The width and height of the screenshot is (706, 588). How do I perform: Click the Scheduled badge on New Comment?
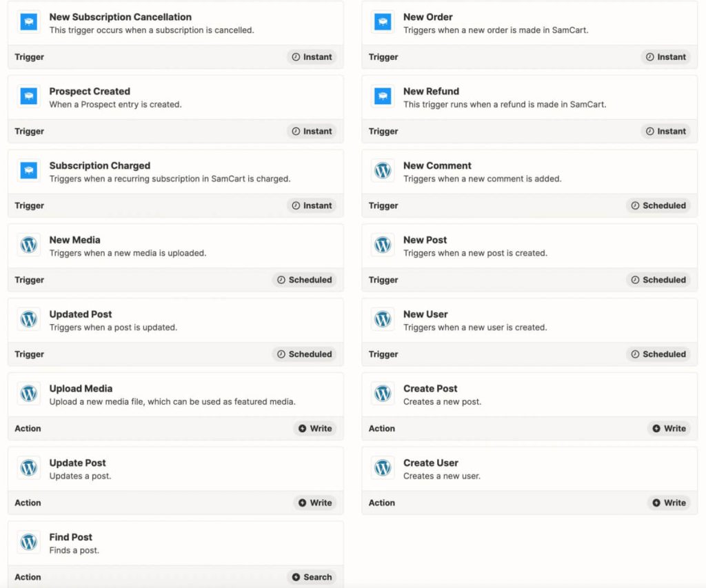coord(657,205)
